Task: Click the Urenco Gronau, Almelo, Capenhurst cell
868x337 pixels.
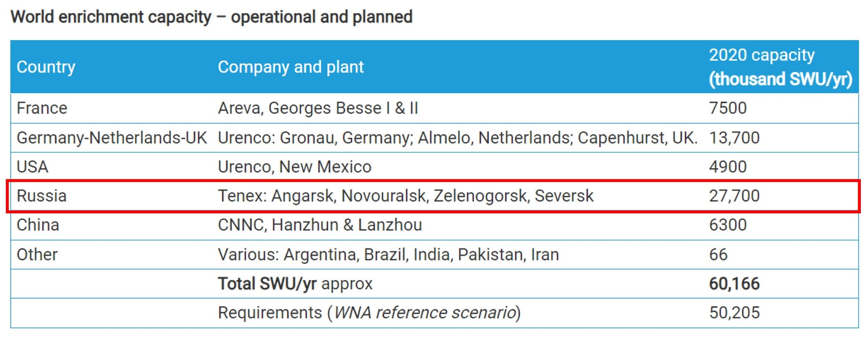Action: click(x=457, y=138)
